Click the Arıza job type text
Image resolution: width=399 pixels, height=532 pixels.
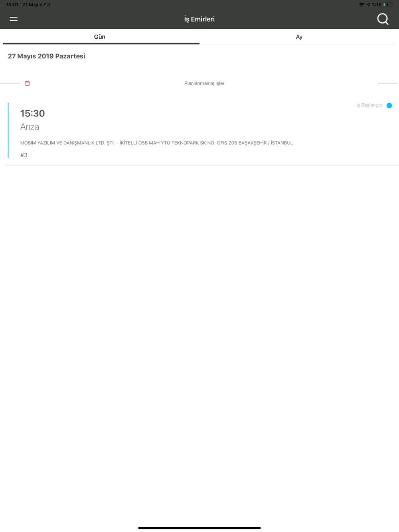(x=30, y=127)
